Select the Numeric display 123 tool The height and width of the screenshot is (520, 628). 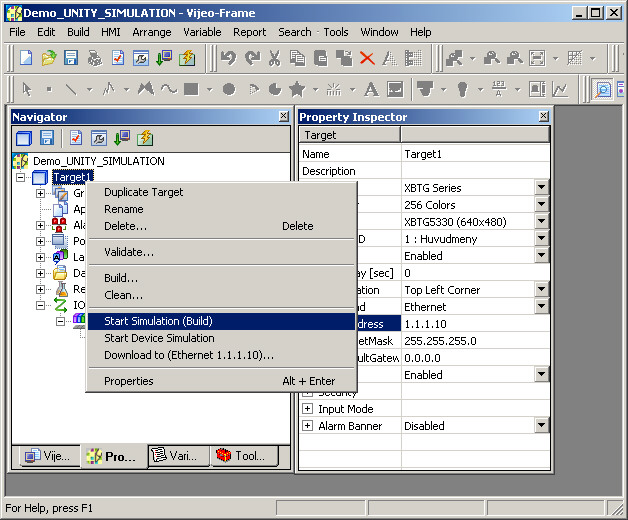click(499, 89)
